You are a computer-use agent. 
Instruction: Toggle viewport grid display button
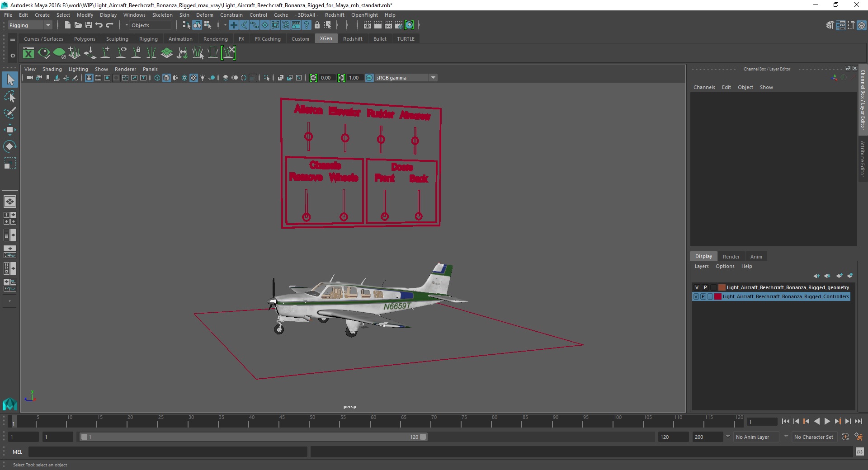pyautogui.click(x=89, y=78)
